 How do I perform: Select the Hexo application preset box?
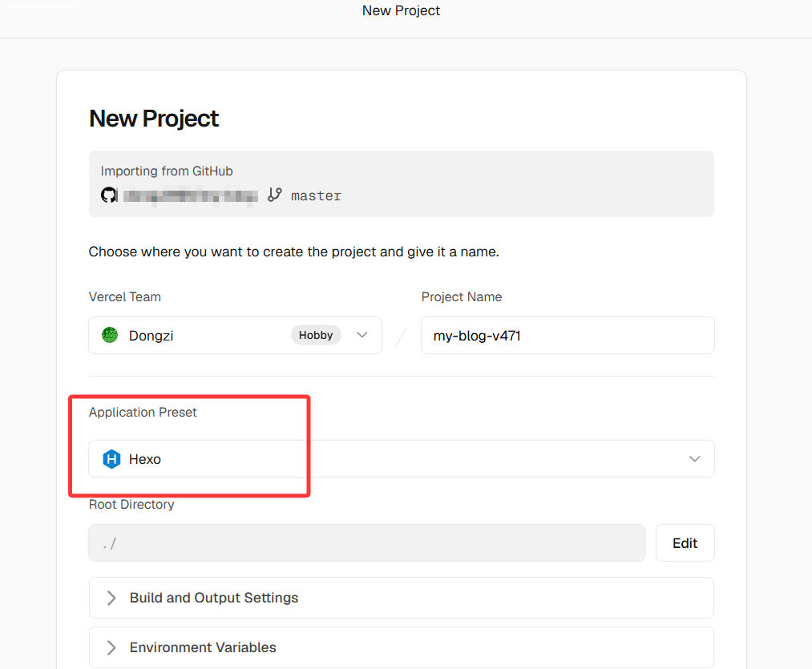tap(402, 459)
